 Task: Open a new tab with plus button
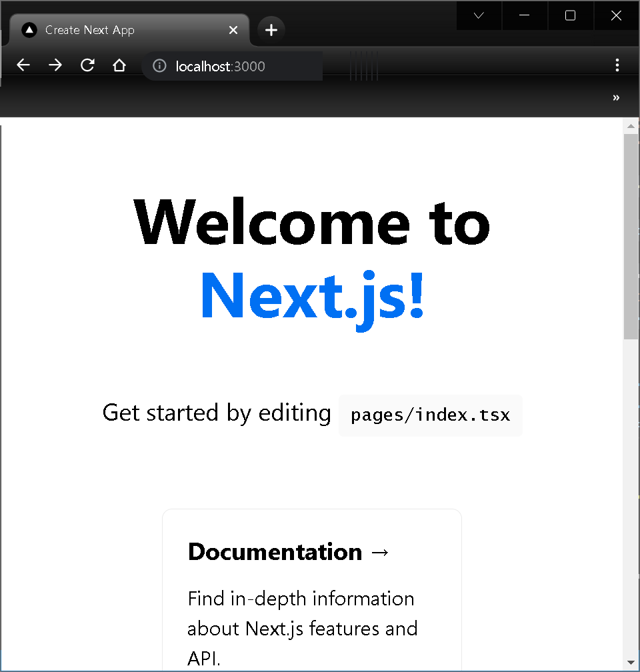pyautogui.click(x=271, y=30)
